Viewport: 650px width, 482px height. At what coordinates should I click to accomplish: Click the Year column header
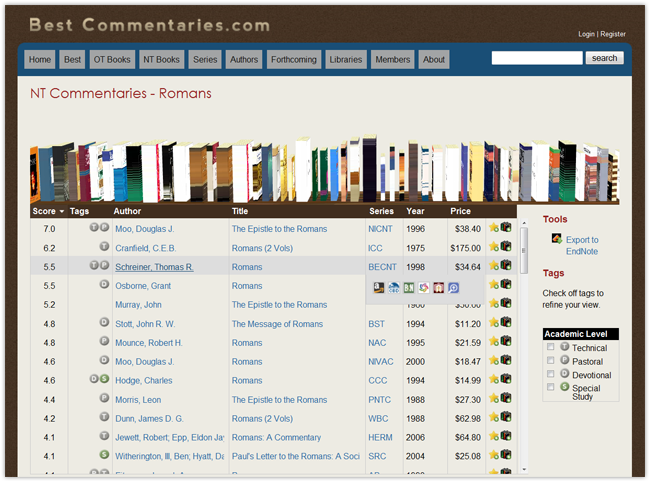[415, 211]
